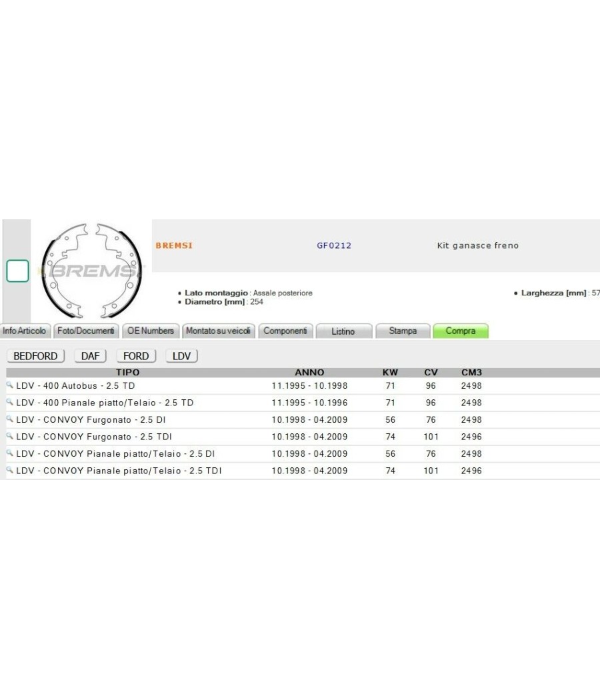Image resolution: width=600 pixels, height=700 pixels.
Task: Click the KW column header
Action: (x=390, y=372)
